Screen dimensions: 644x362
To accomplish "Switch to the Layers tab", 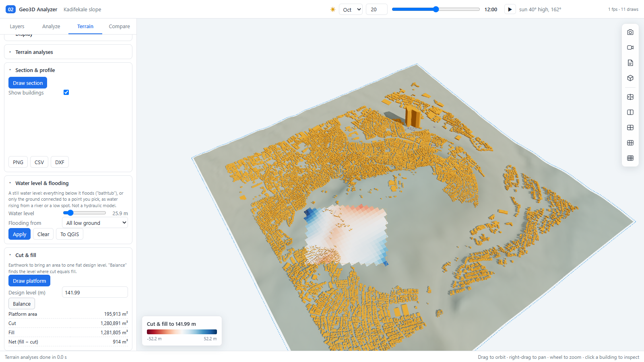I will tap(17, 26).
